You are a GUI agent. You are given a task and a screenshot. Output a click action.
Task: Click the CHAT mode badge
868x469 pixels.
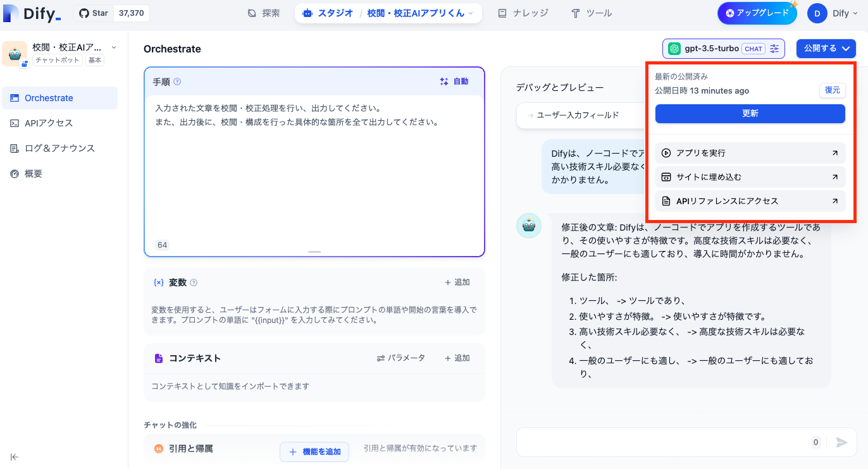(753, 49)
